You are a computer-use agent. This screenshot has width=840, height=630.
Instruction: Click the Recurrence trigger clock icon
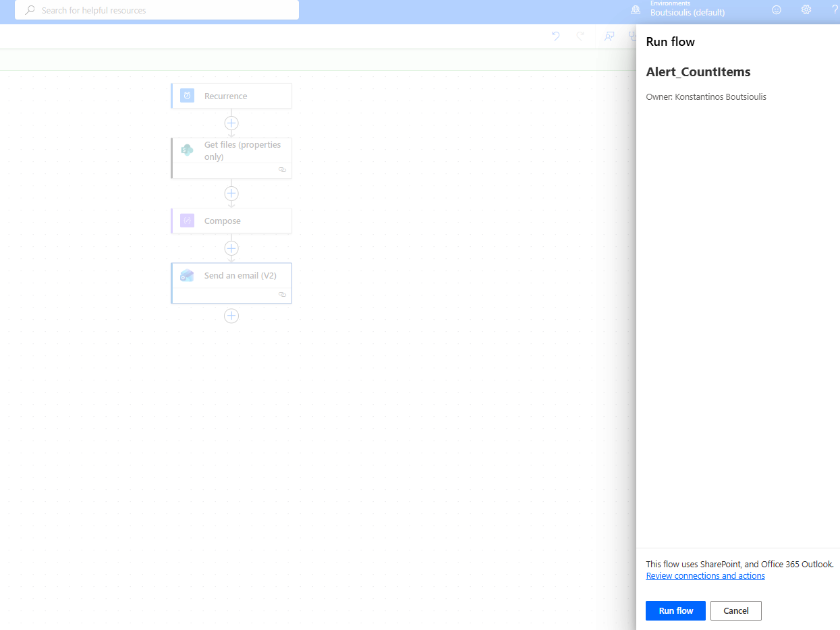188,96
